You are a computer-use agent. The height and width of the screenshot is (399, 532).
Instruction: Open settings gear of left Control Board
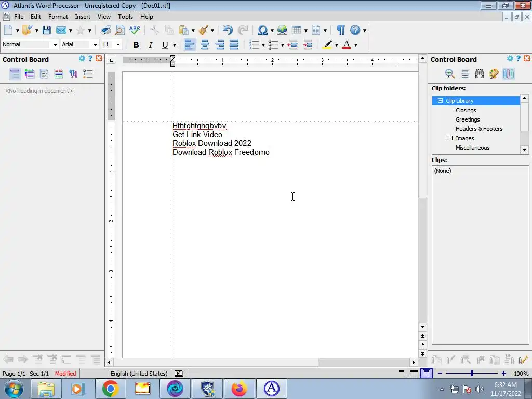click(x=82, y=58)
